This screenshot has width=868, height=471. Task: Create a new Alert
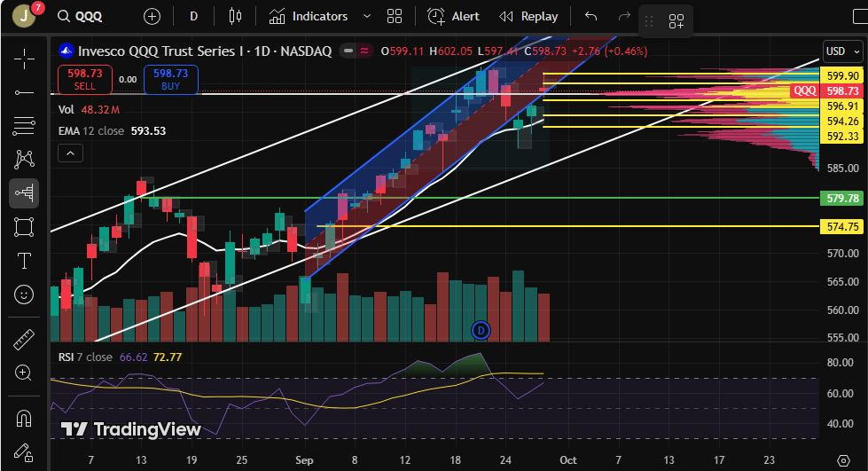point(453,17)
